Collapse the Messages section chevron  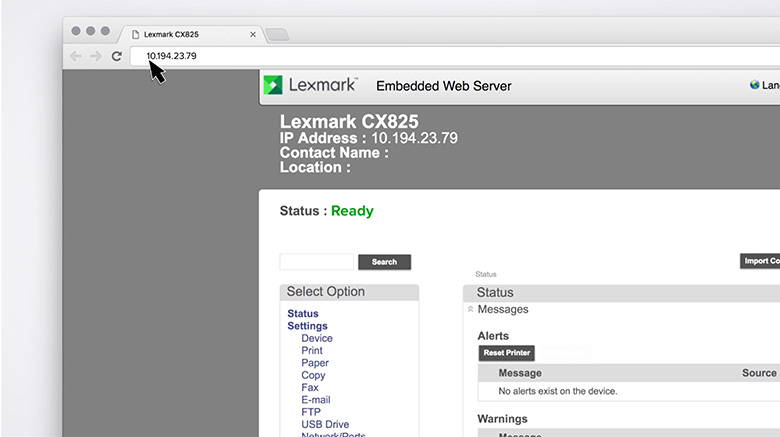[x=471, y=310]
